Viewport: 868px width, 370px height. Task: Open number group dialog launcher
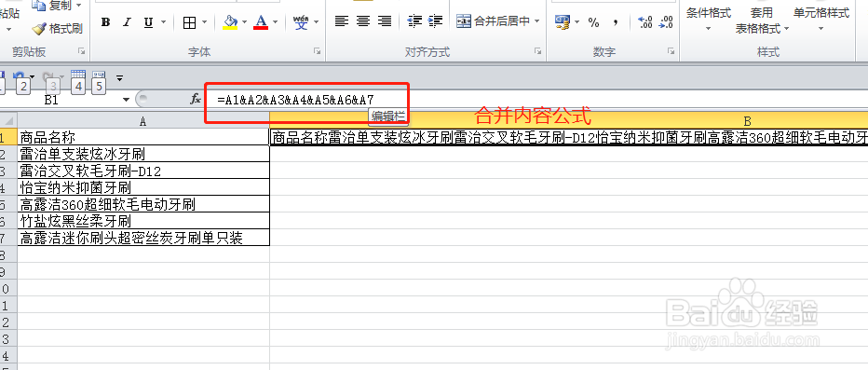pyautogui.click(x=671, y=51)
